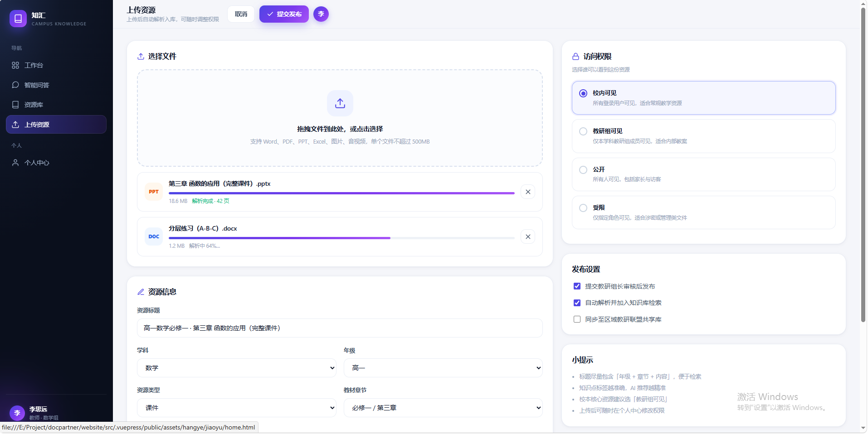This screenshot has height=434, width=868.
Task: Remove the 第三章 函数的应用 pptx file
Action: [x=528, y=192]
